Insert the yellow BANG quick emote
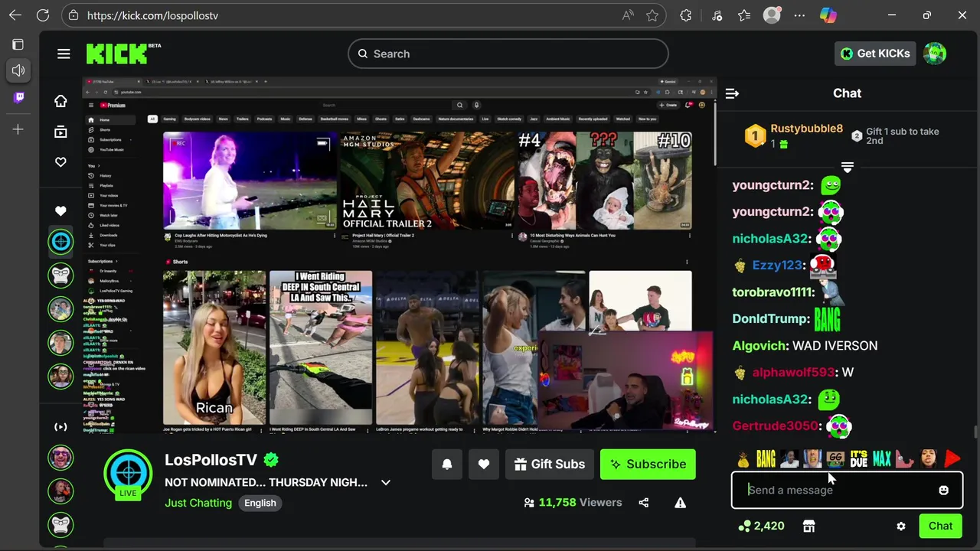Screen dimensions: 980x551 click(766, 459)
